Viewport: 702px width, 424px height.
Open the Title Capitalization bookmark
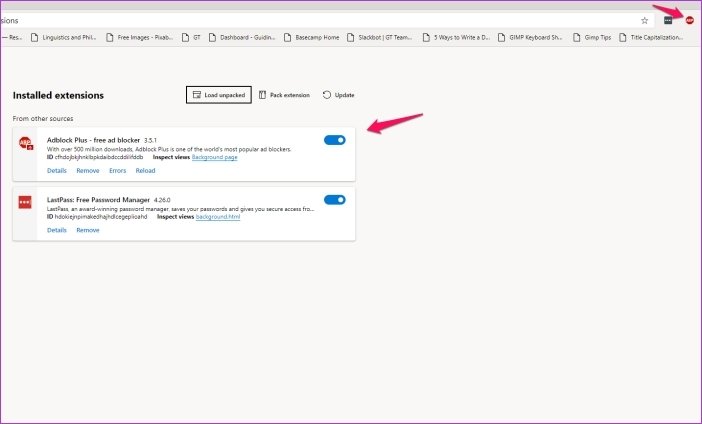pos(651,38)
